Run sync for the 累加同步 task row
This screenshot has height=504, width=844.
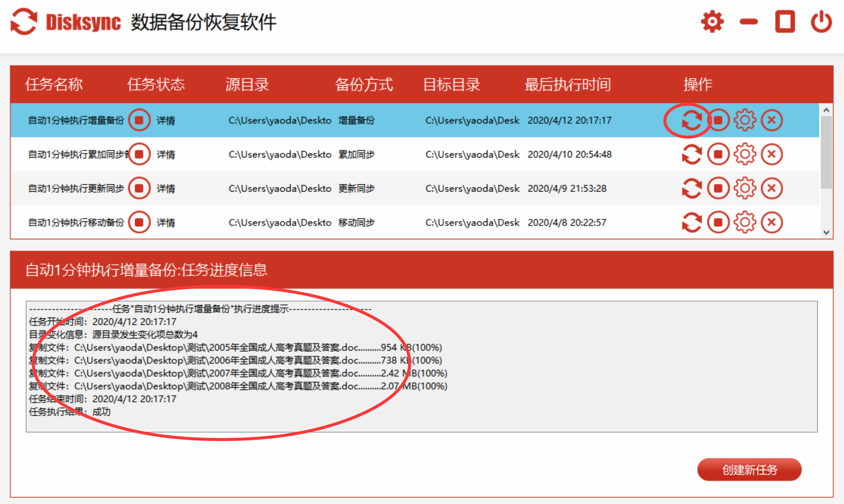pyautogui.click(x=691, y=154)
